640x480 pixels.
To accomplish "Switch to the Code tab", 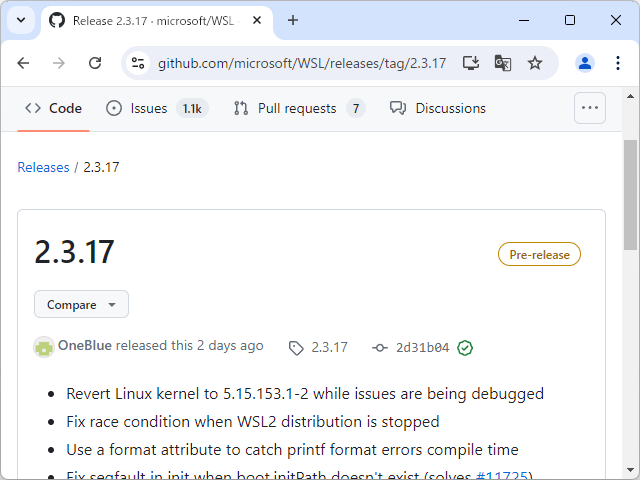I will coord(53,109).
